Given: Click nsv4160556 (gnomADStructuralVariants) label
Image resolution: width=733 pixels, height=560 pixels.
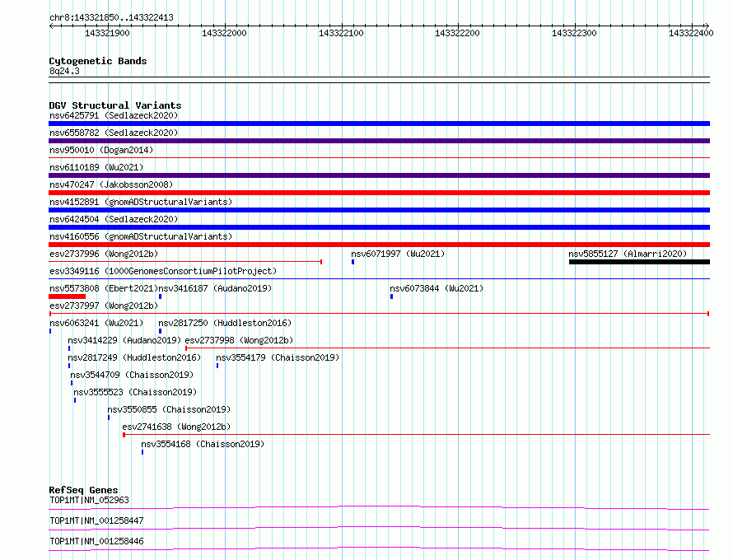Looking at the screenshot, I should pyautogui.click(x=141, y=236).
